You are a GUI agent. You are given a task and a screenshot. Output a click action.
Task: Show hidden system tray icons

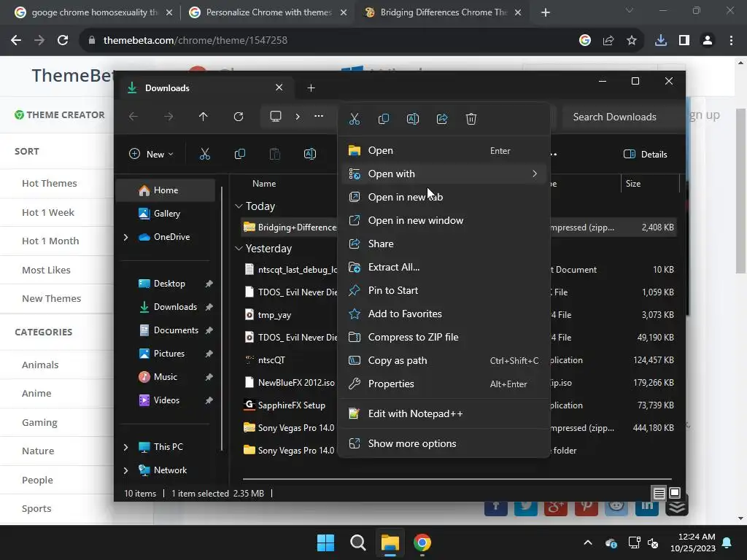588,542
